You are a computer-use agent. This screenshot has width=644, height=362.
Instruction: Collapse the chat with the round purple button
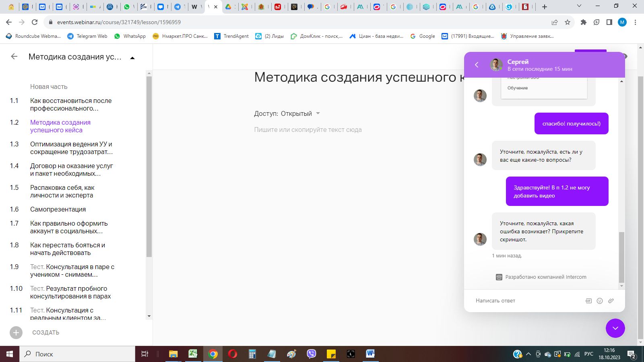coord(615,328)
